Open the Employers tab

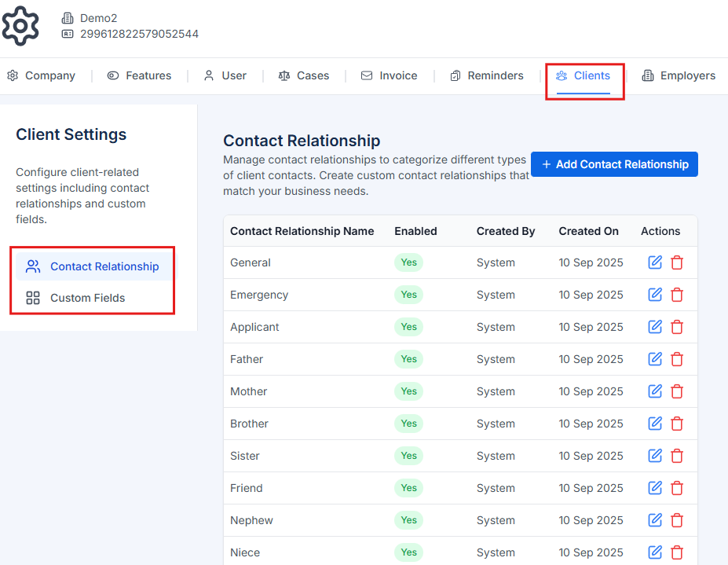(x=679, y=75)
